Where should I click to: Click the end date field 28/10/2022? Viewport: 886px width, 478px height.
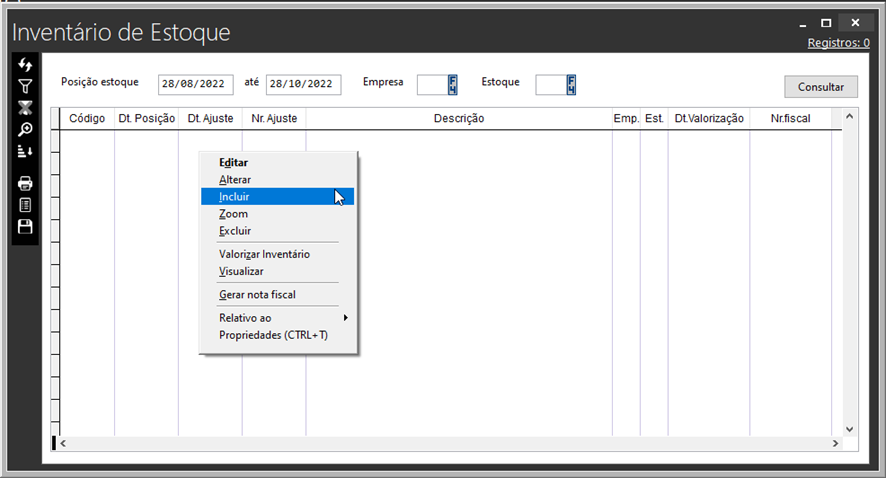tap(303, 85)
